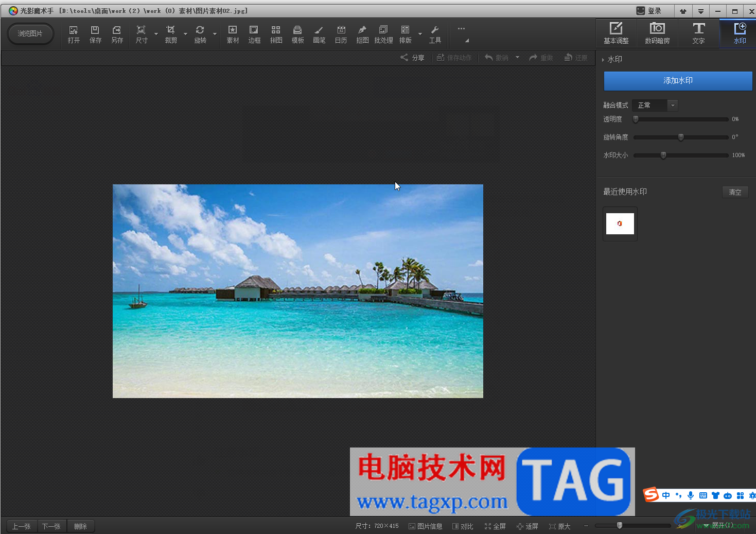Adjust the 旋转角度 (Rotation) slider
This screenshot has width=756, height=534.
(681, 137)
